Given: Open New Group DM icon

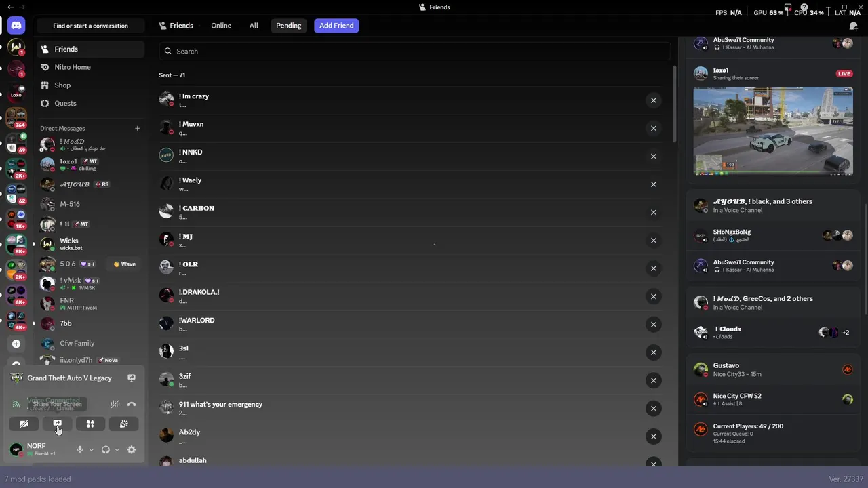Looking at the screenshot, I should [854, 26].
